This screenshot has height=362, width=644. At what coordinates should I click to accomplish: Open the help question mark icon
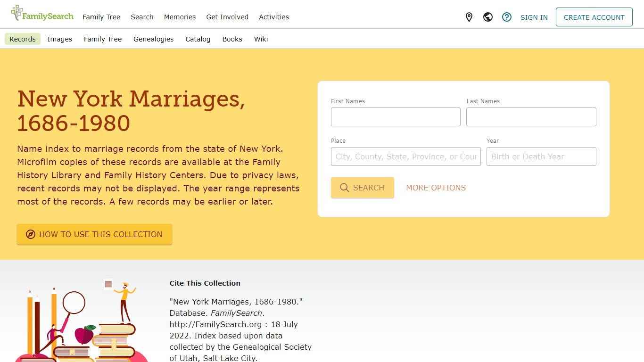pyautogui.click(x=507, y=17)
